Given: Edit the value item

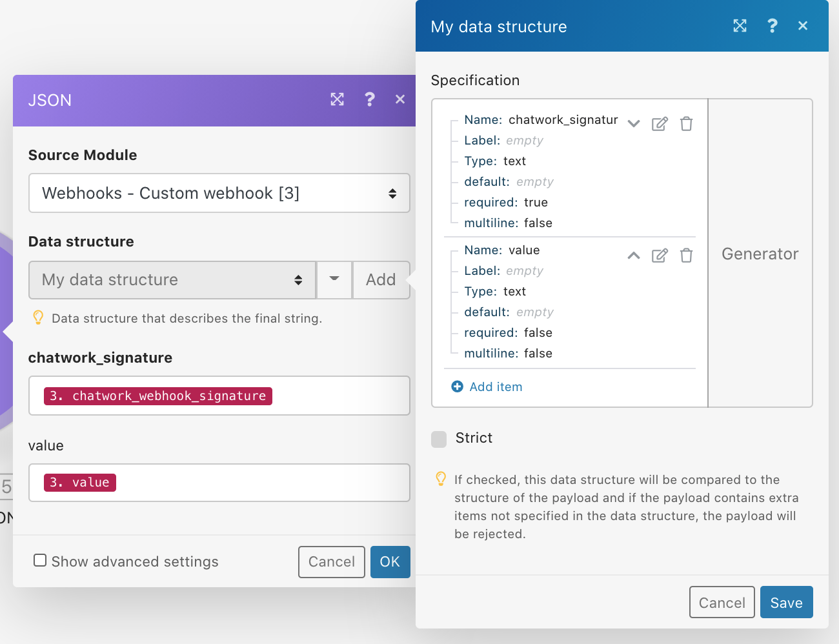Looking at the screenshot, I should pyautogui.click(x=660, y=256).
